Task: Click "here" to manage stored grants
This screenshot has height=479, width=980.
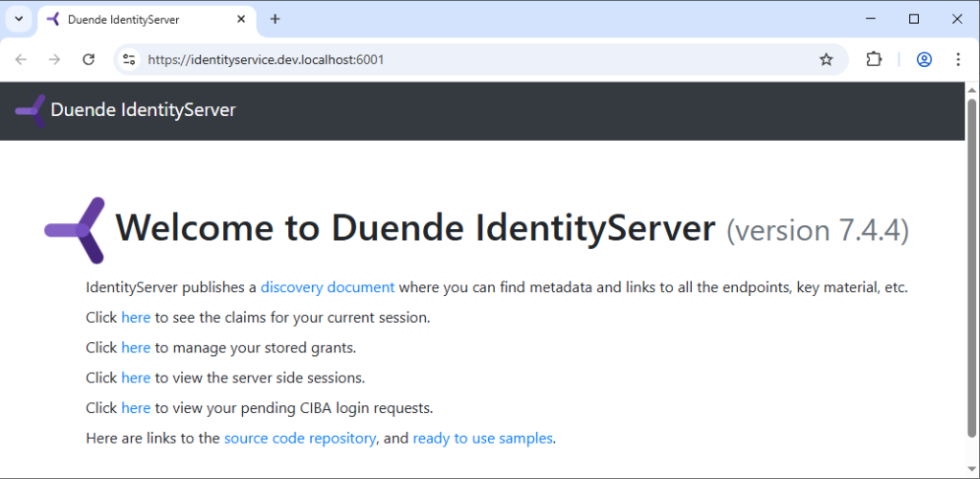Action: pyautogui.click(x=136, y=348)
